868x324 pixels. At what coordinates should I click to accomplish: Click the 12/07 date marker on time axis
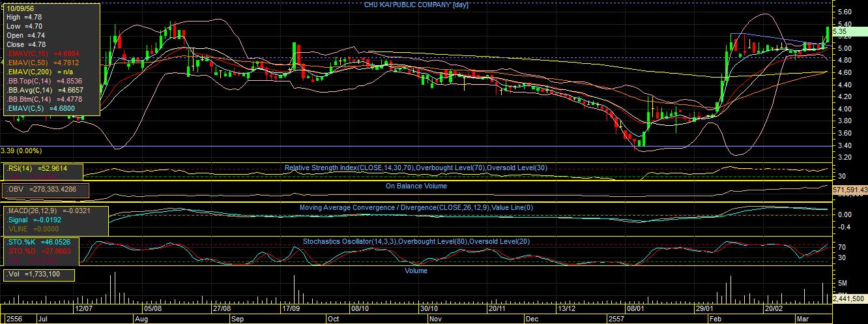[84, 309]
